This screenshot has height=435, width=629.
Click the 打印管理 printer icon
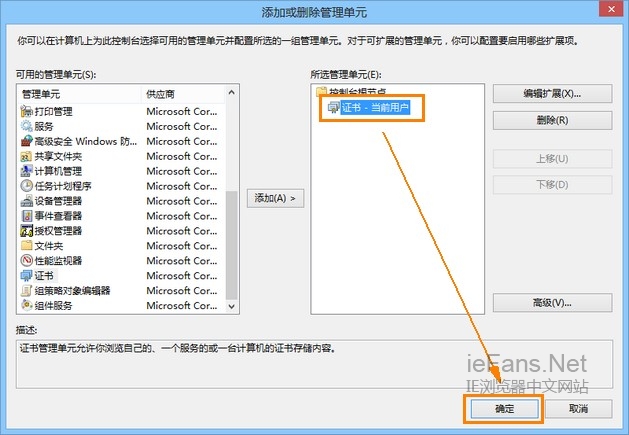point(26,111)
